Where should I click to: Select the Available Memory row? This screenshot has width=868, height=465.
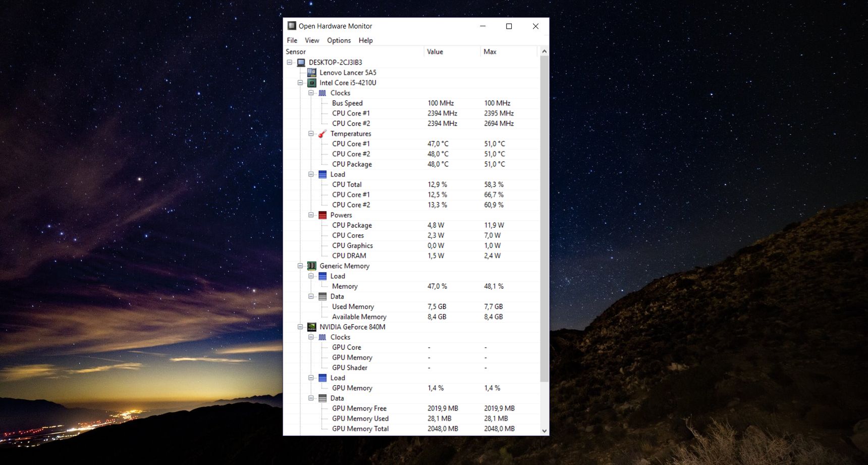411,317
